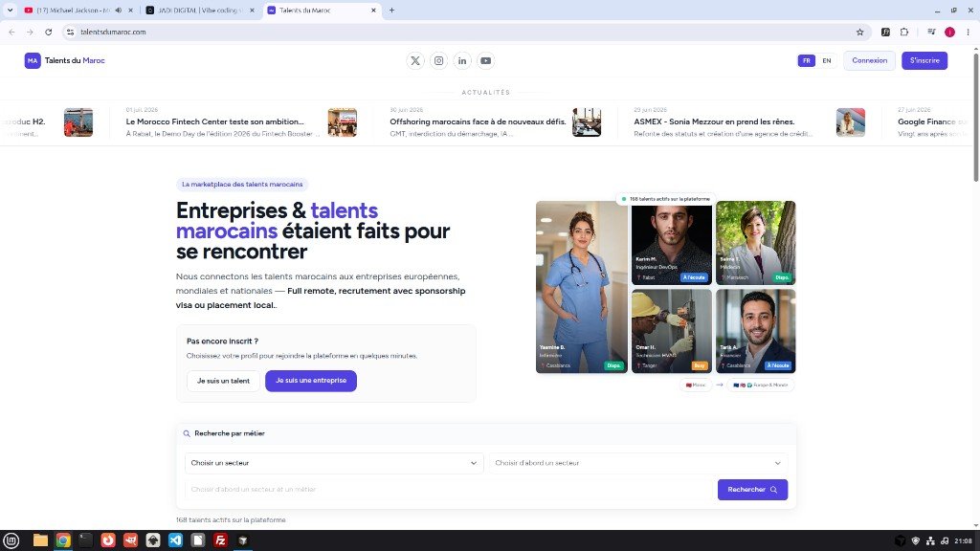Open the Chrome three-dot menu

968,32
